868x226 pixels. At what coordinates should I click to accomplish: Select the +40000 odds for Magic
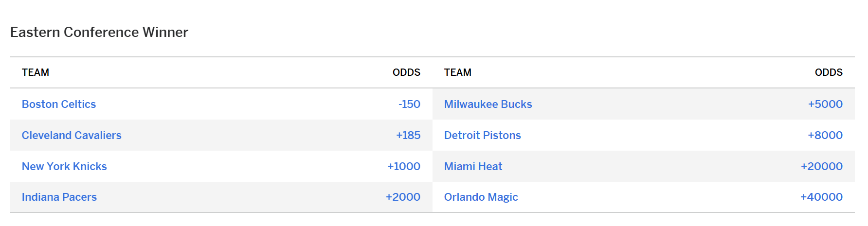[x=821, y=197]
